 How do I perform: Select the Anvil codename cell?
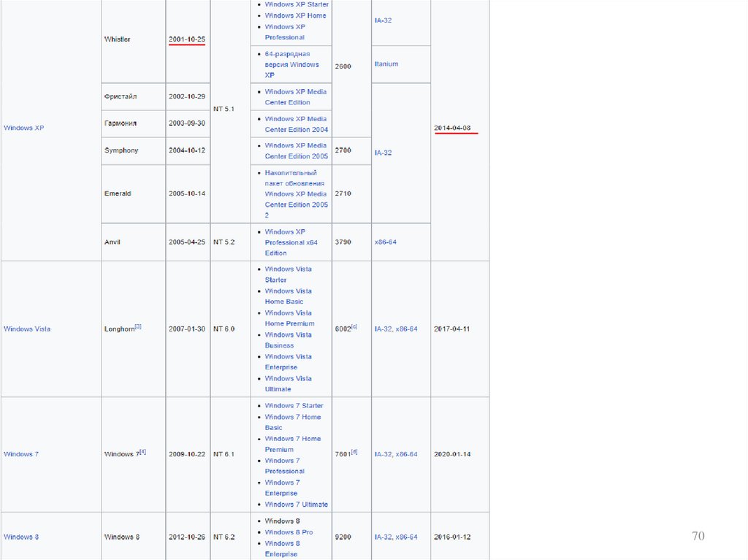click(133, 242)
